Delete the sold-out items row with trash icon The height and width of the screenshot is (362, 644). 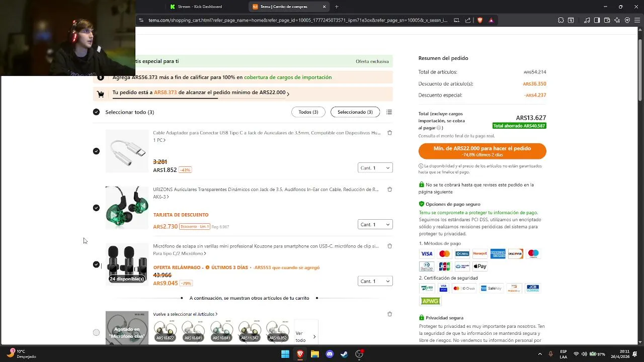389,314
